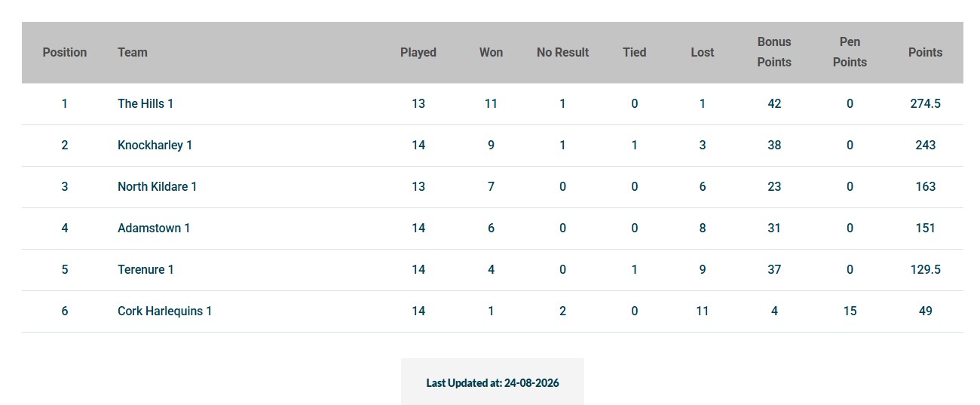Click the Tied column header

[635, 53]
